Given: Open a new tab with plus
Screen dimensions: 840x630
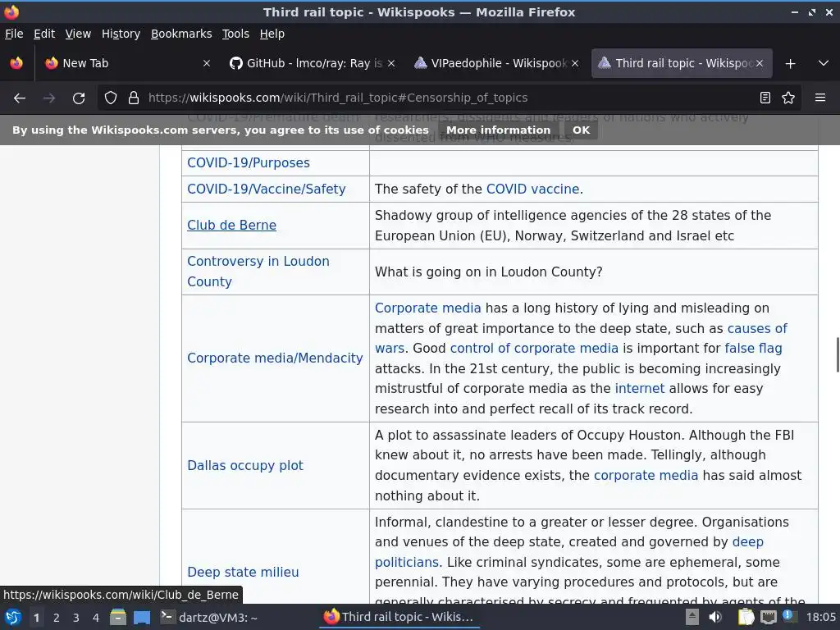Looking at the screenshot, I should coord(790,64).
